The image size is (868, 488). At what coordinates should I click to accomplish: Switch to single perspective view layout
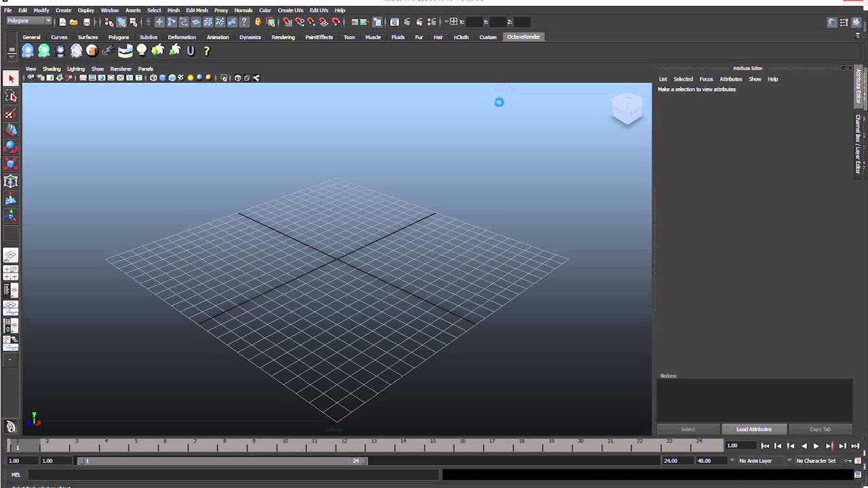tap(11, 256)
